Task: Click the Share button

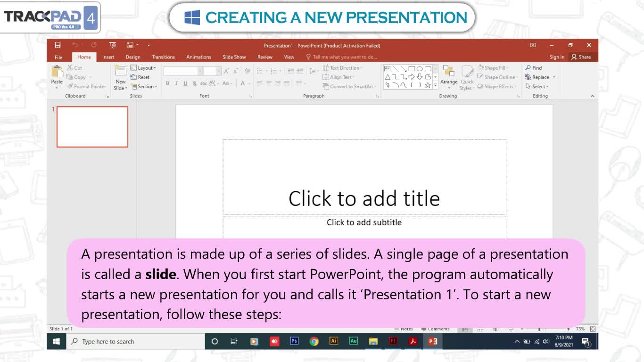Action: [x=581, y=57]
